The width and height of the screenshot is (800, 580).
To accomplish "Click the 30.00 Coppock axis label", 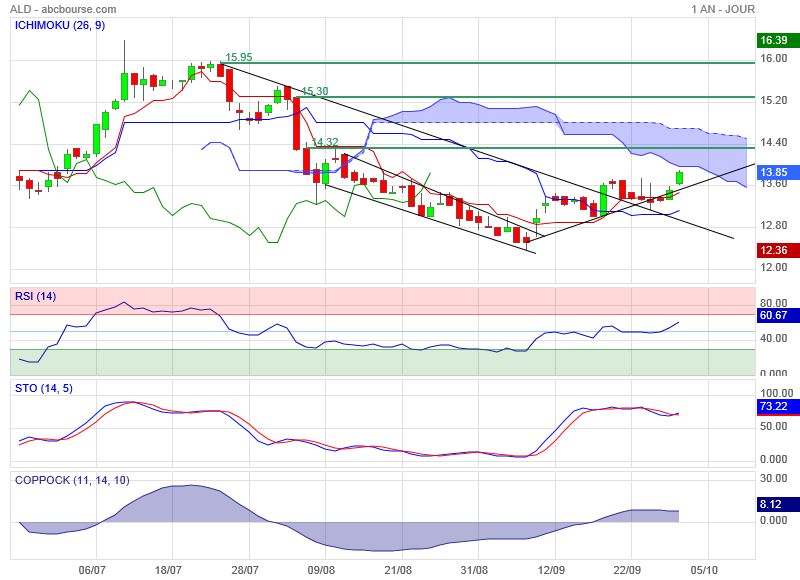I will [x=773, y=478].
